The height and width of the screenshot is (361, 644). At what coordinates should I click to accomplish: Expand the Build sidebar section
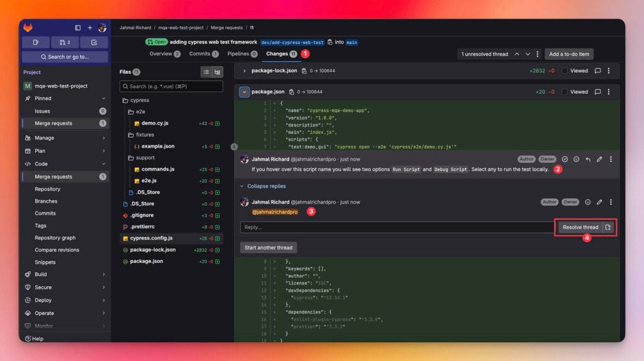65,274
